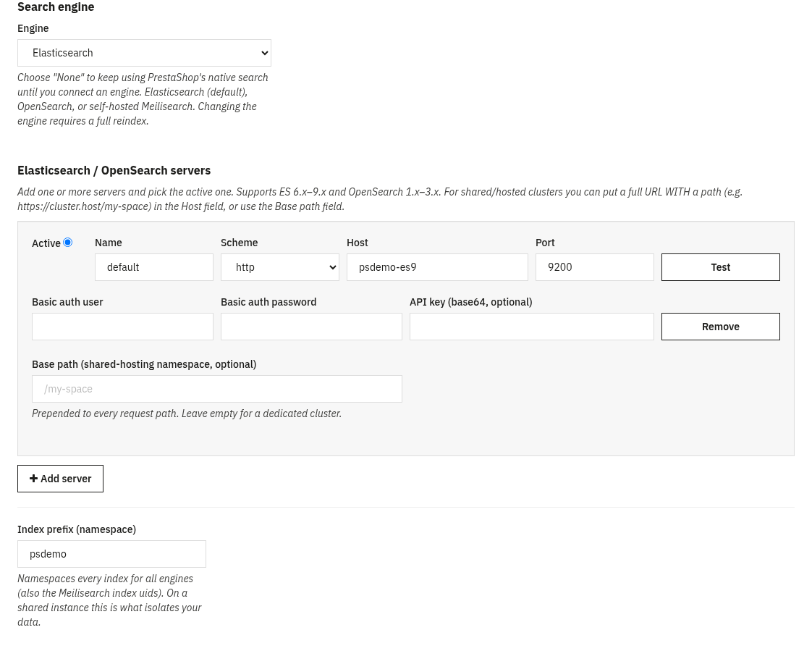The image size is (812, 651).
Task: Click the Name label
Action: coord(109,243)
